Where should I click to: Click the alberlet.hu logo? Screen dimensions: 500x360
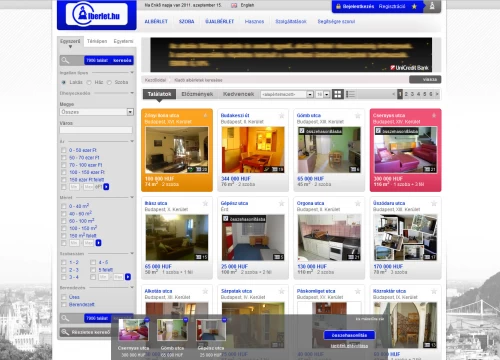point(97,14)
